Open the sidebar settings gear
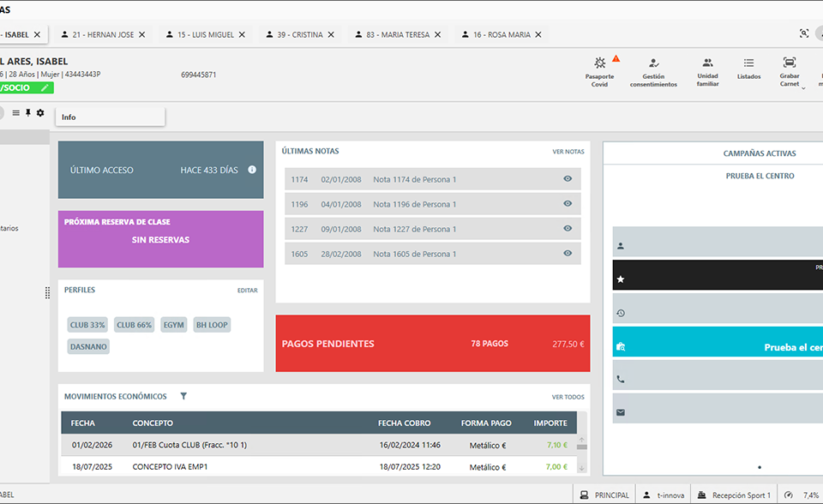The image size is (823, 504). pos(40,113)
